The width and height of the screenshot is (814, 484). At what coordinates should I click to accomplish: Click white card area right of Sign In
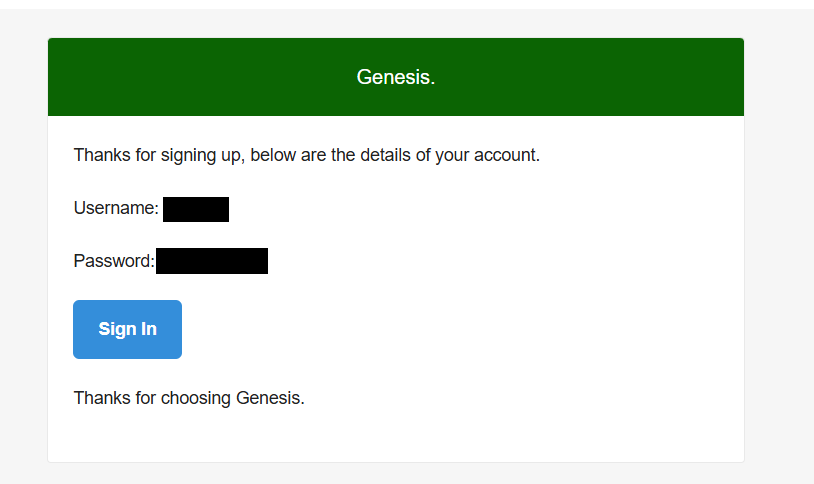(x=450, y=329)
